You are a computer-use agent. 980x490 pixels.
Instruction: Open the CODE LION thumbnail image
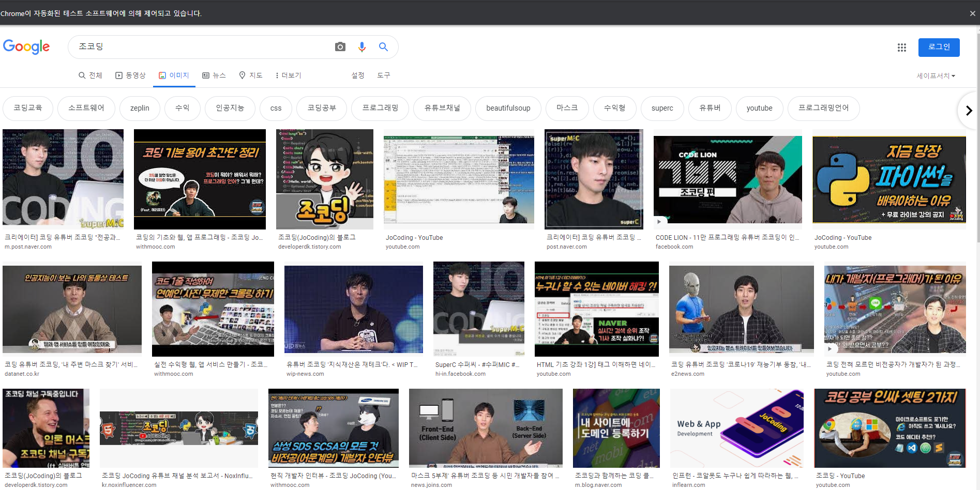[x=728, y=180]
